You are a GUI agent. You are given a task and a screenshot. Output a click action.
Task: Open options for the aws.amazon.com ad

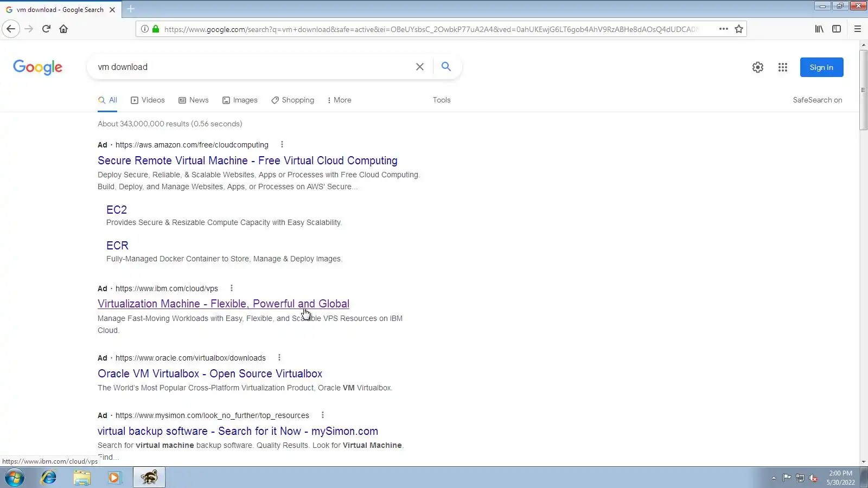point(282,145)
